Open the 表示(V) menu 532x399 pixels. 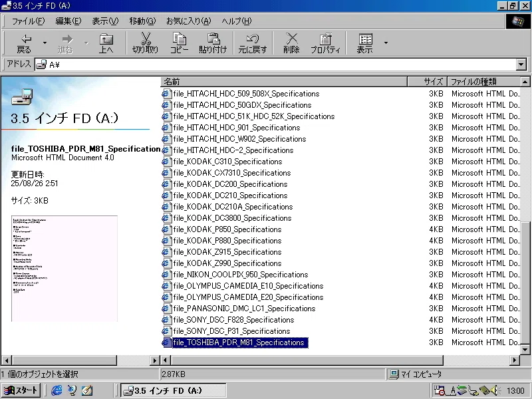tap(105, 21)
